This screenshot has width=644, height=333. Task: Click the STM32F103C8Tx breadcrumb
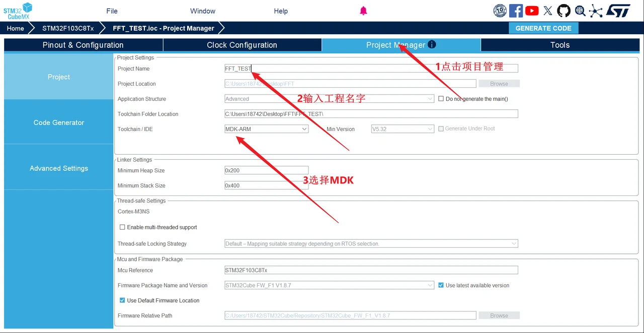point(68,28)
